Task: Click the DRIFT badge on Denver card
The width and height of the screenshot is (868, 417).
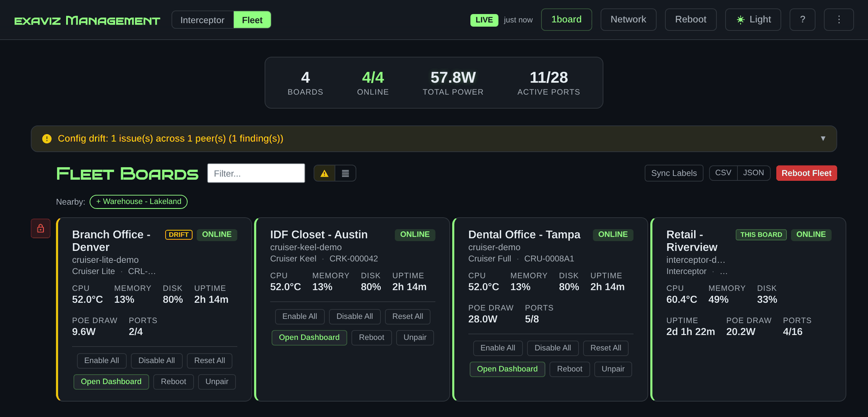Action: [178, 235]
